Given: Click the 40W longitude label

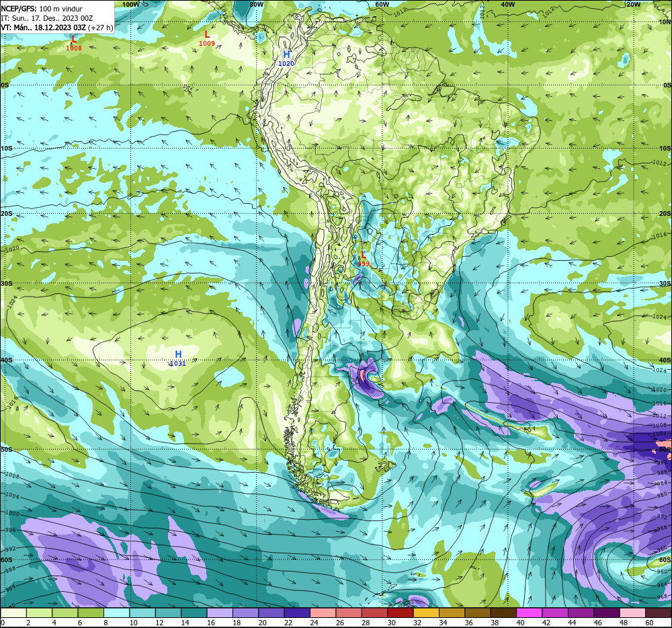Looking at the screenshot, I should click(507, 4).
